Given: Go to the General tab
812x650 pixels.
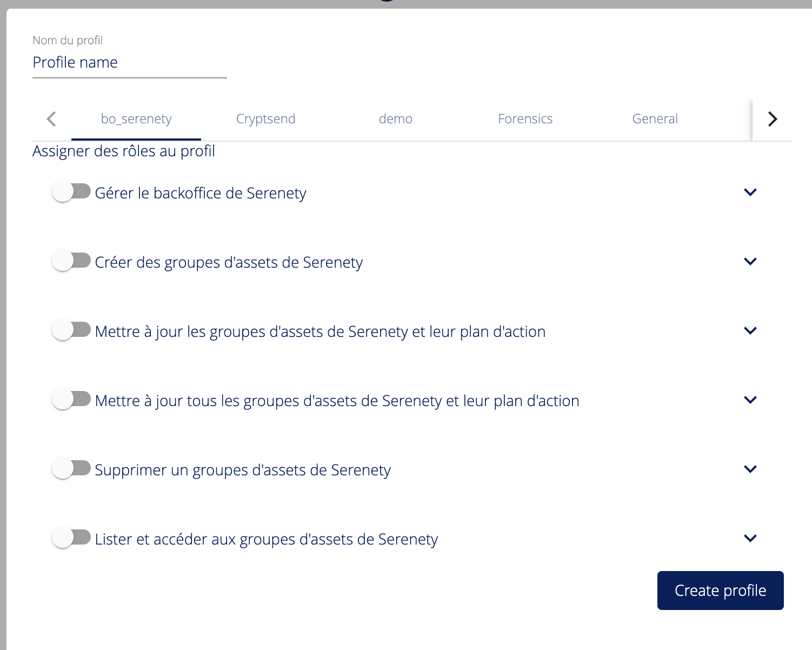Looking at the screenshot, I should pyautogui.click(x=655, y=119).
